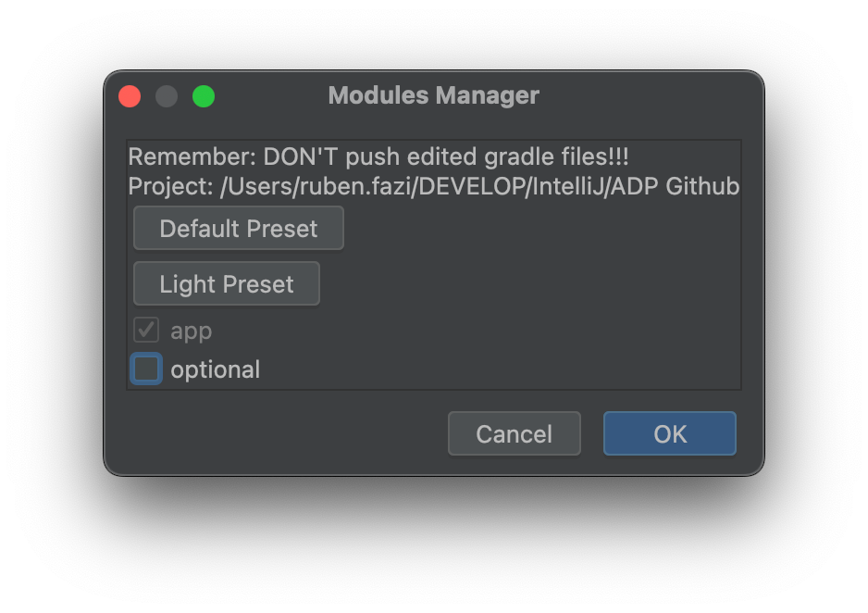Click the Modules Manager title bar text
This screenshot has width=868, height=613.
[433, 95]
